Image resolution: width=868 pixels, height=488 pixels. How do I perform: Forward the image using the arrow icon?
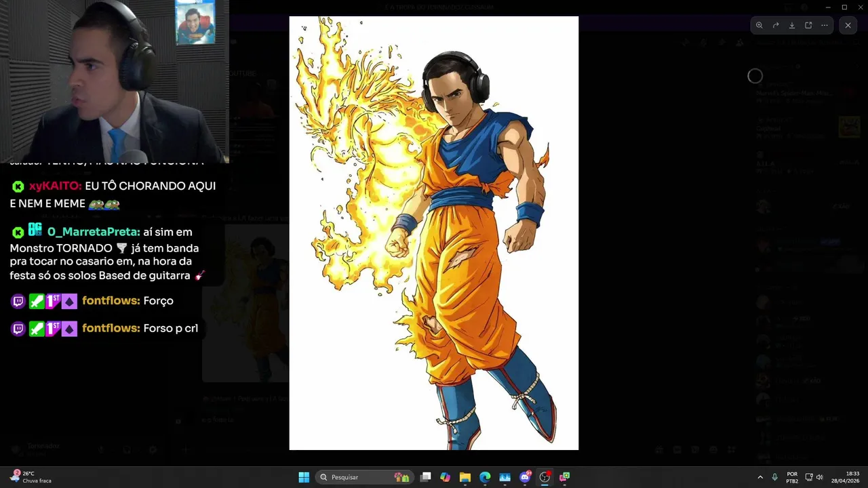click(775, 25)
